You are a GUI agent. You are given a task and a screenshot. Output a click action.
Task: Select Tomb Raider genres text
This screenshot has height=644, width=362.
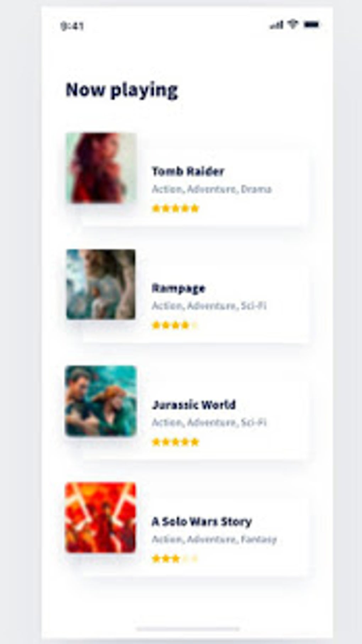click(x=212, y=189)
